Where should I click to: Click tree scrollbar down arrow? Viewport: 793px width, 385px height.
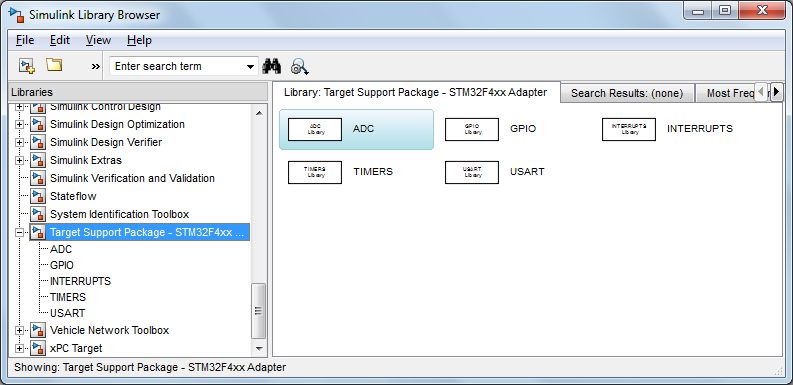[259, 349]
